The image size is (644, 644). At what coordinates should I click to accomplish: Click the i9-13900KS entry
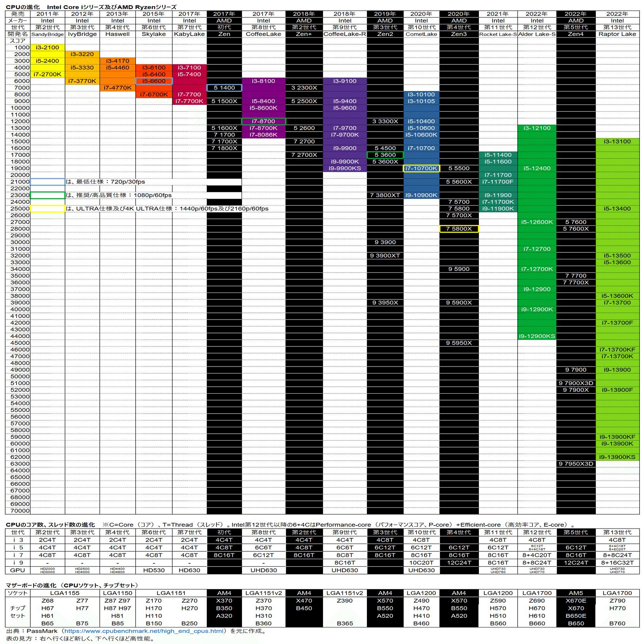tap(617, 457)
